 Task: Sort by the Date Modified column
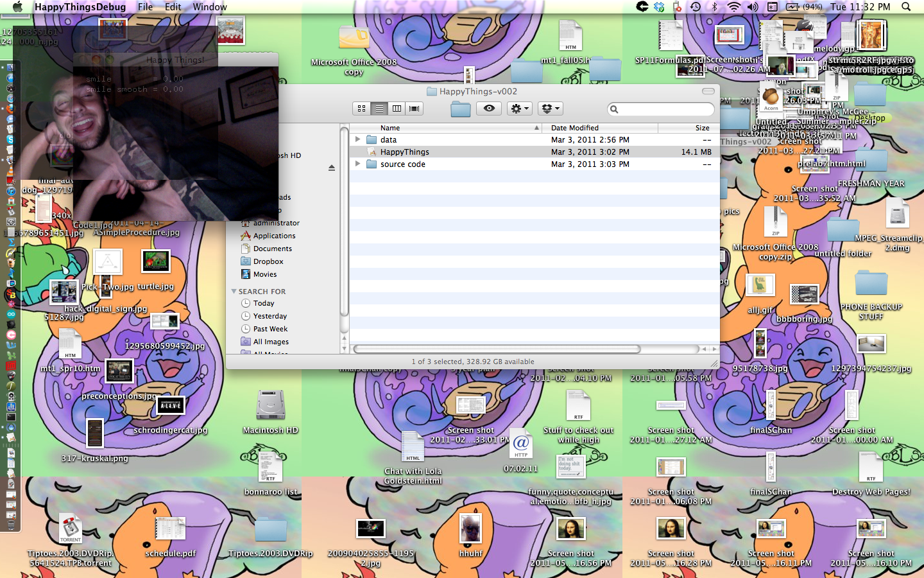[x=600, y=128]
